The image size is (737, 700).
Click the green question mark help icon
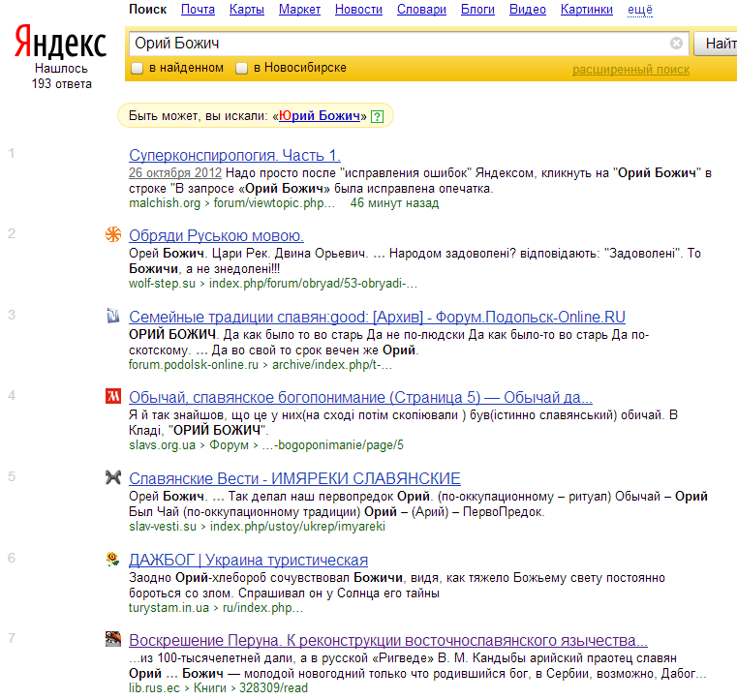[x=377, y=116]
